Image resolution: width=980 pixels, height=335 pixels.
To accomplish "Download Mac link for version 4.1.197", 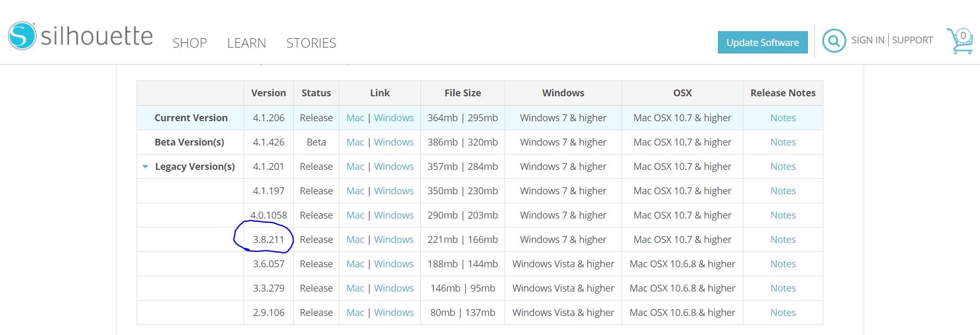I will pyautogui.click(x=355, y=191).
